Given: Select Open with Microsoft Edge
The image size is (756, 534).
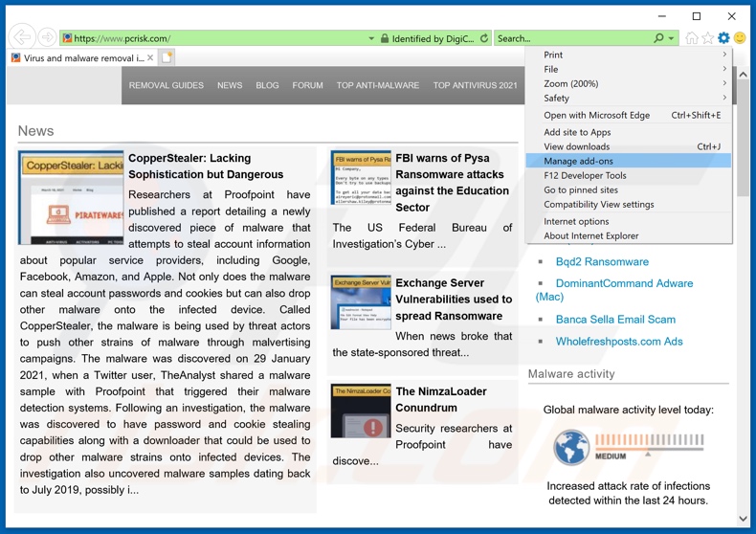Looking at the screenshot, I should click(629, 115).
